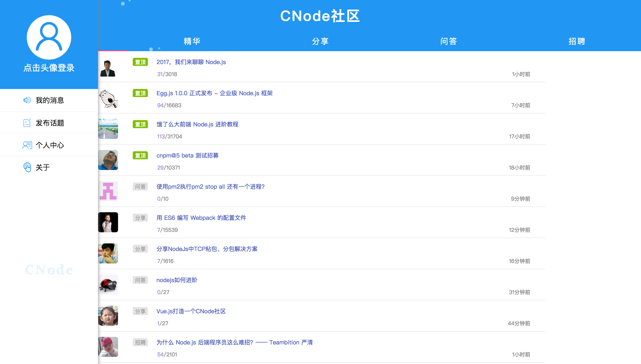Click the contact icon beside 个人中心
641x364 pixels.
click(27, 145)
